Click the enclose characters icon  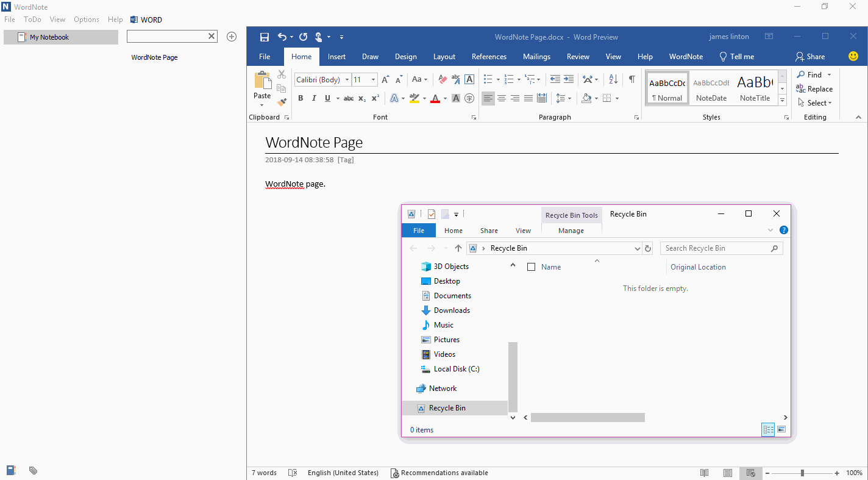(x=469, y=98)
